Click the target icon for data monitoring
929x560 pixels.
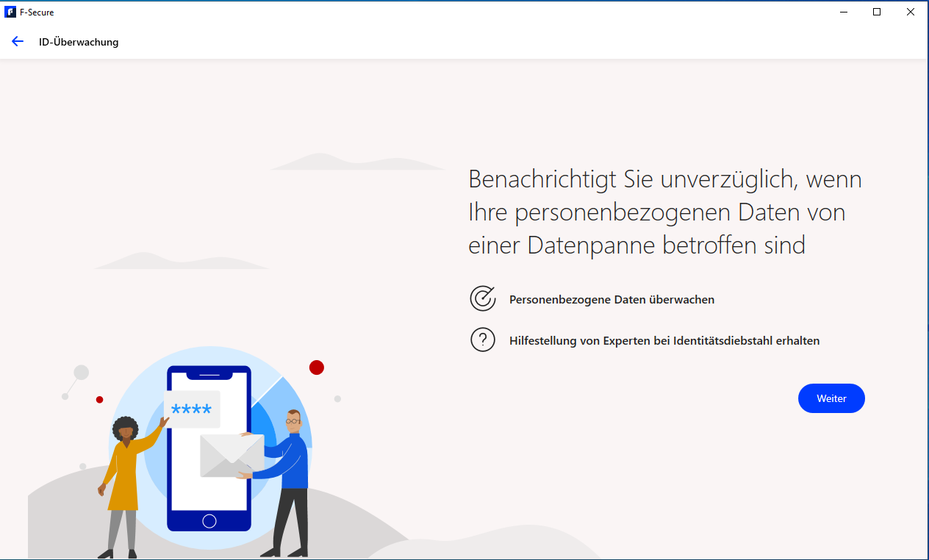click(x=483, y=299)
